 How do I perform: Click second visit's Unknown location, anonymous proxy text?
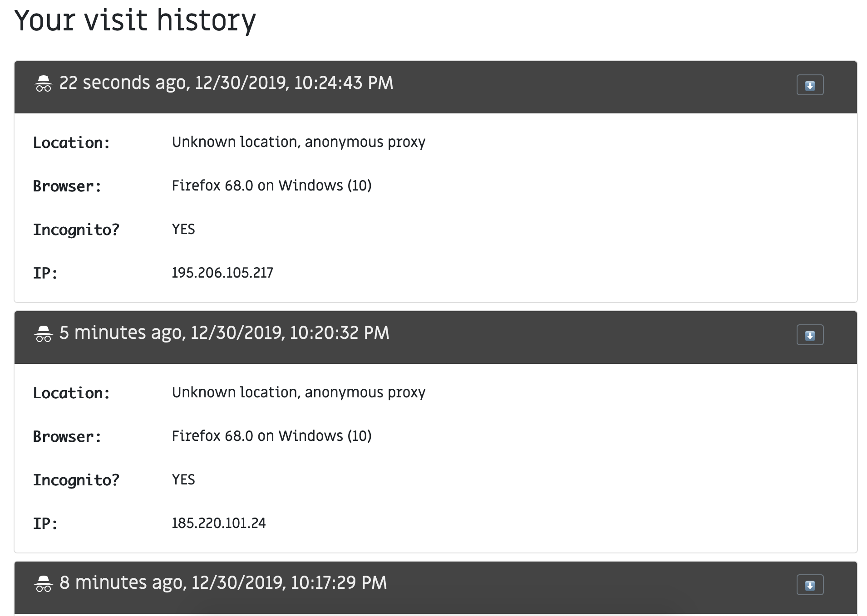299,392
